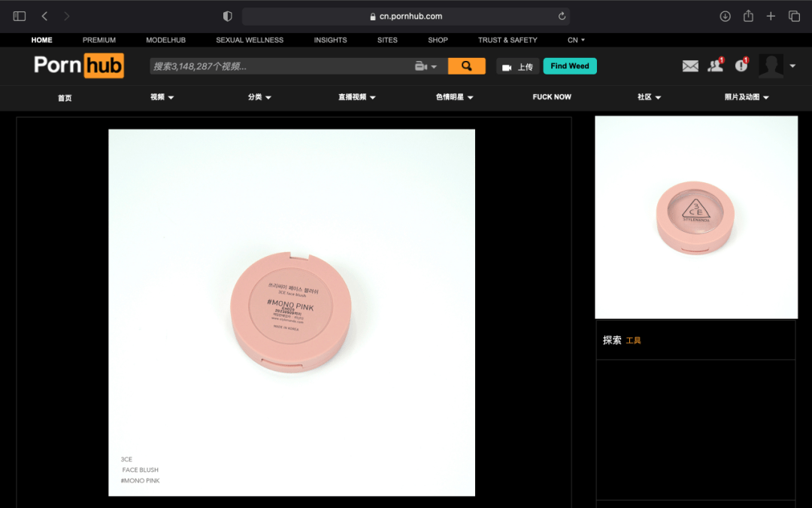Expand the 照片及动图 dropdown menu
The width and height of the screenshot is (812, 508).
click(x=747, y=97)
